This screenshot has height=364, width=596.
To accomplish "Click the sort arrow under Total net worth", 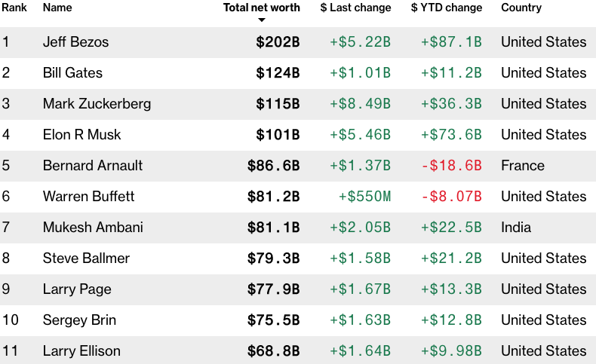I will (262, 20).
